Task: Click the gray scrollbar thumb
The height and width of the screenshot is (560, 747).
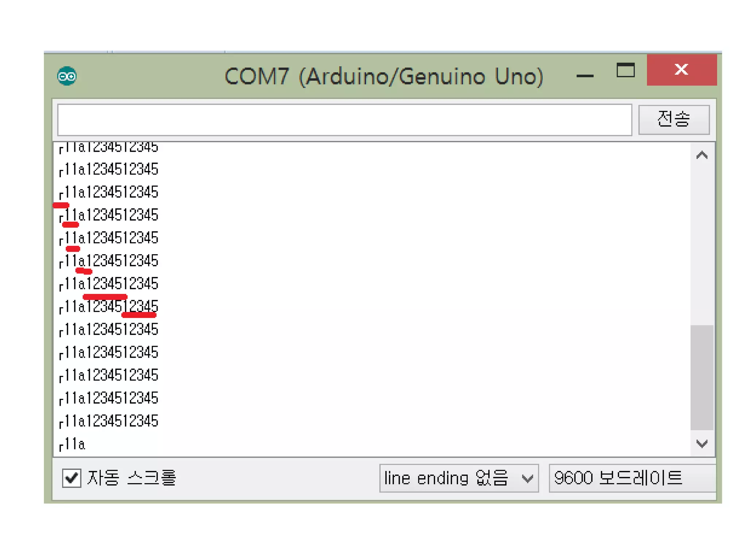Action: click(701, 377)
